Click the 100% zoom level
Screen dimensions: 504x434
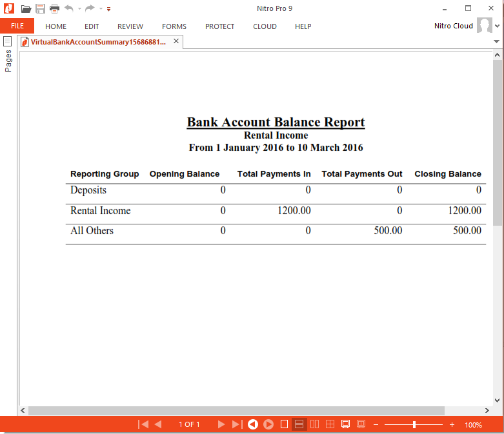[x=473, y=425]
